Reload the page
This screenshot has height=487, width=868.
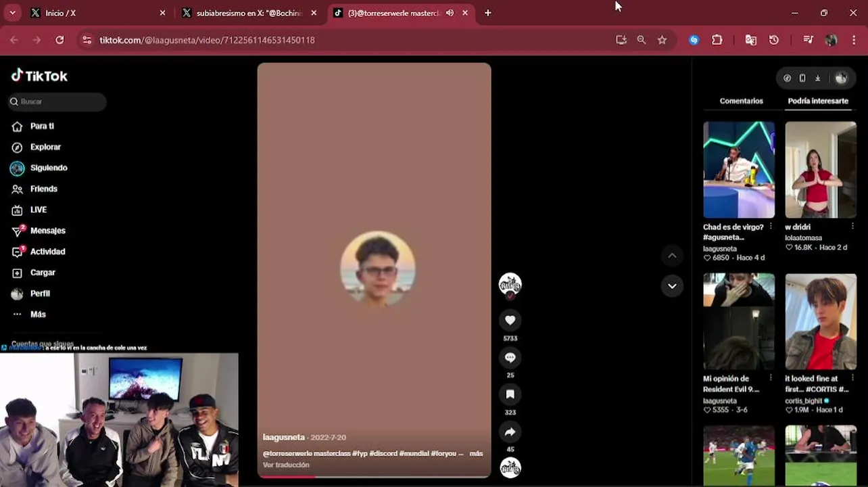click(59, 40)
